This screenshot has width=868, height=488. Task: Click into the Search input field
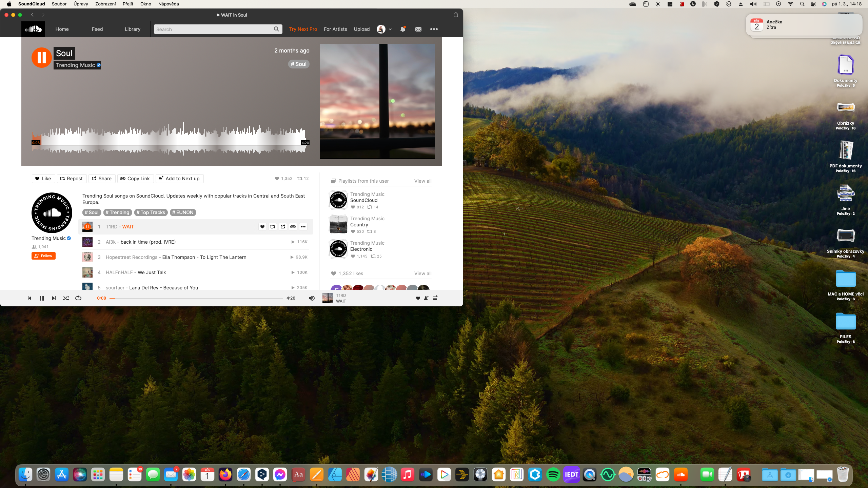click(x=214, y=29)
